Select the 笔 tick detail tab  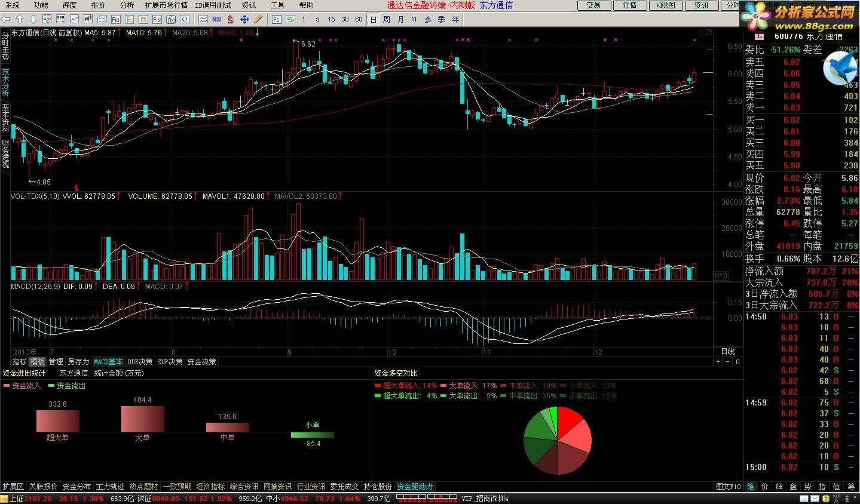750,487
